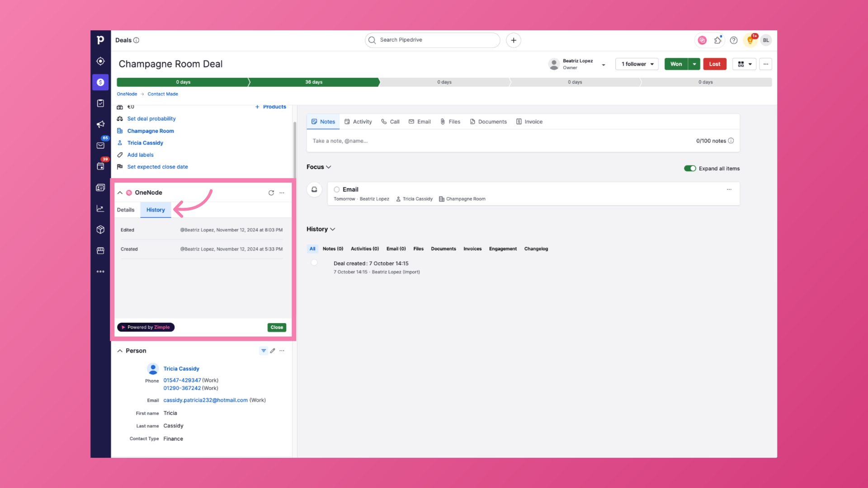Focus the Search Pipedrive field

click(x=433, y=40)
